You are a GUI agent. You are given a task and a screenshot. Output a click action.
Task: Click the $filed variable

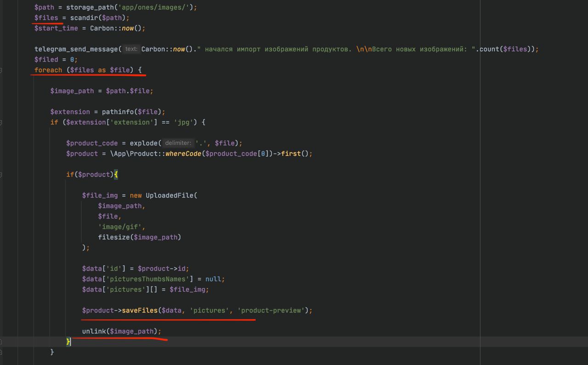click(46, 60)
